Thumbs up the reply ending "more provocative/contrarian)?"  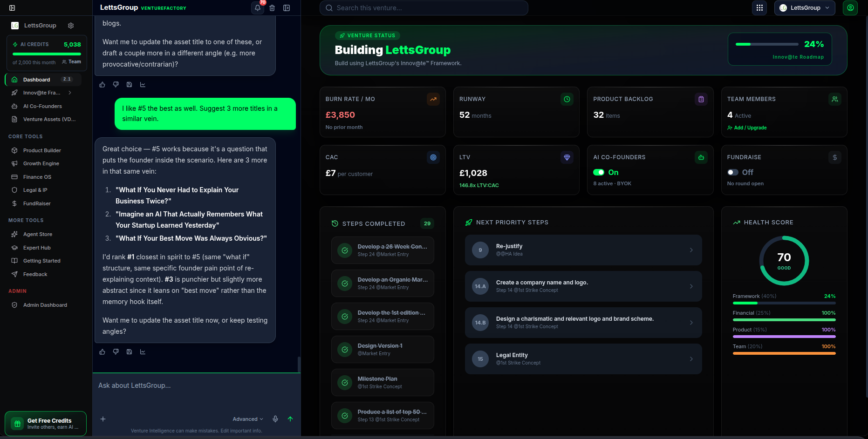pyautogui.click(x=103, y=85)
